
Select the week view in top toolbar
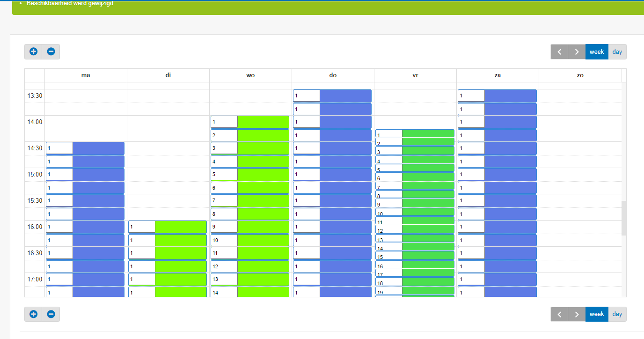597,52
